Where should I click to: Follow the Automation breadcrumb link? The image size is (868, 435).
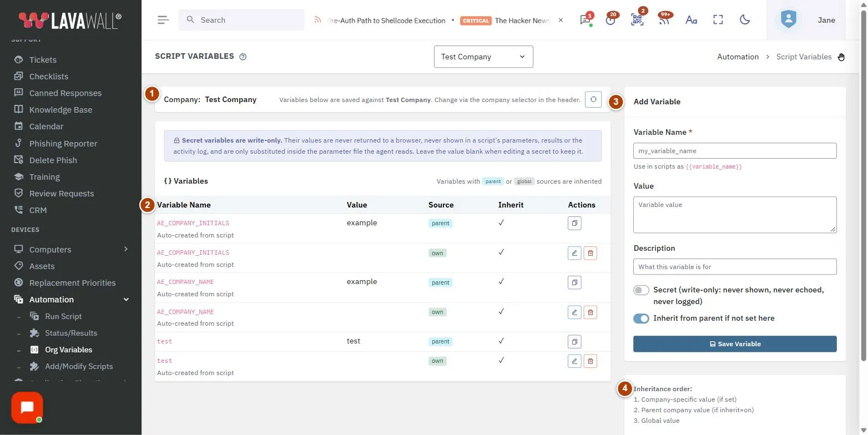(738, 57)
